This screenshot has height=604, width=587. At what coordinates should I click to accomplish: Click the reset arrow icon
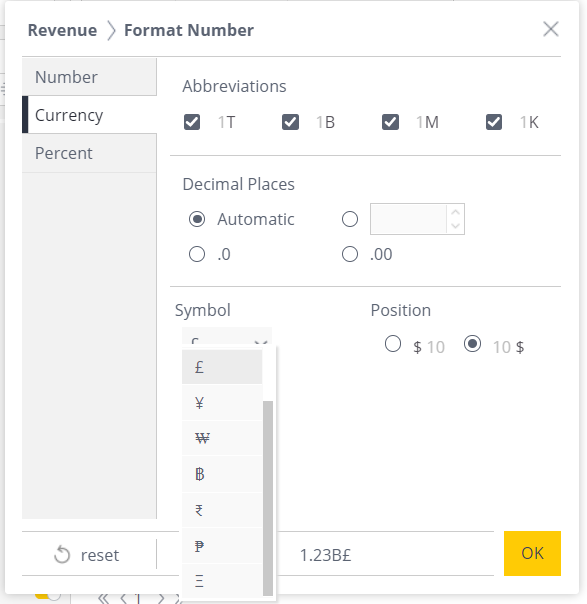tap(62, 555)
